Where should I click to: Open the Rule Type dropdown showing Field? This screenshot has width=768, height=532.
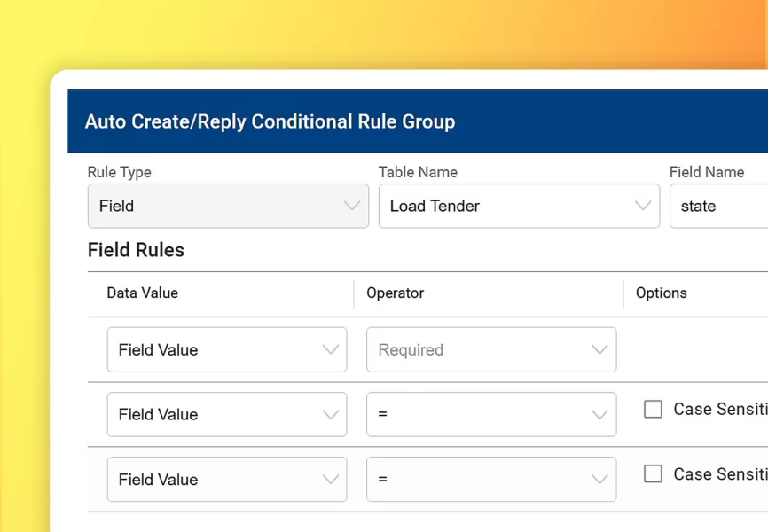227,206
